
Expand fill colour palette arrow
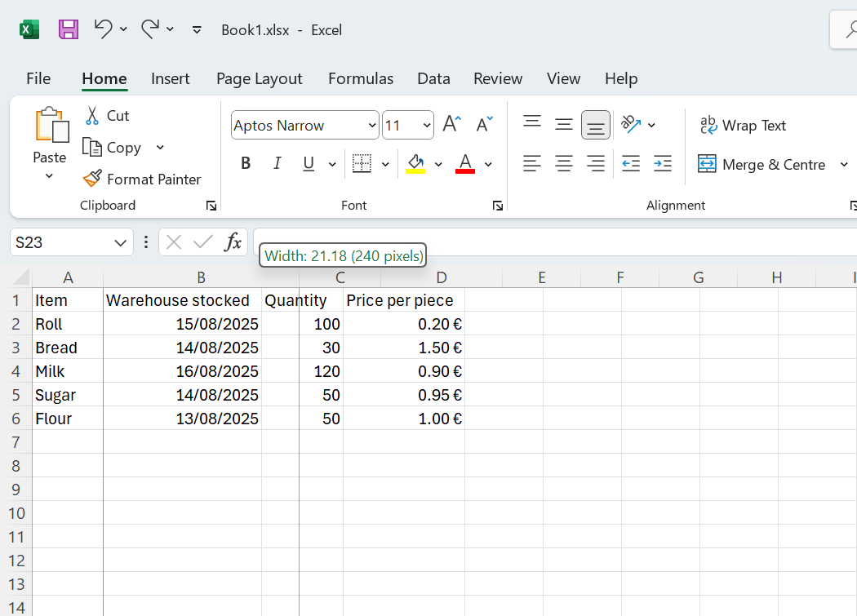coord(438,164)
